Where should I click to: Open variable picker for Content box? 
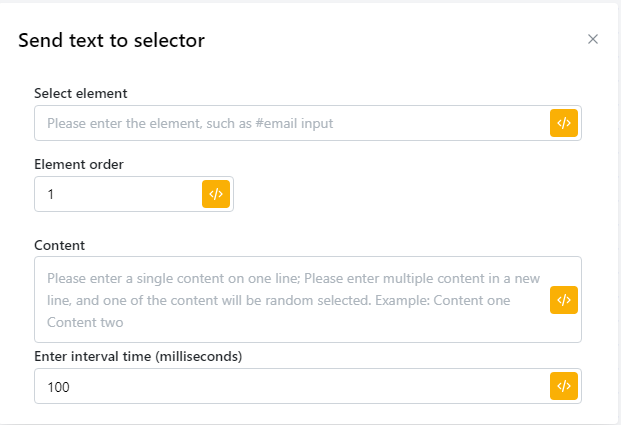(564, 300)
